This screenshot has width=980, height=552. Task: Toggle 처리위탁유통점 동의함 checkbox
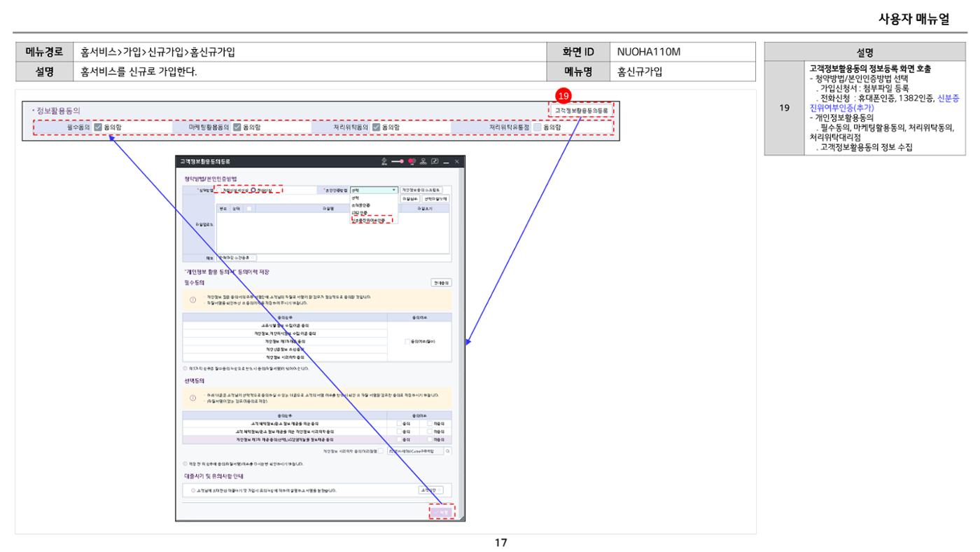point(538,127)
